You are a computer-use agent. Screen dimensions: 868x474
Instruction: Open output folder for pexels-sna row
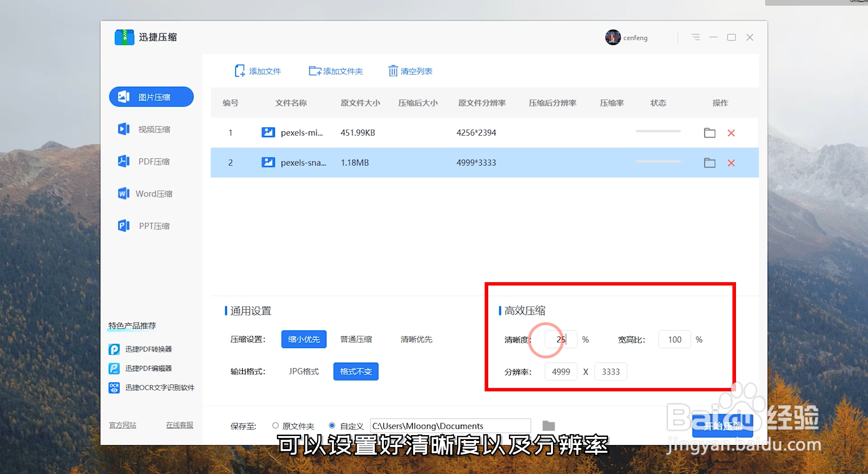[x=709, y=162]
